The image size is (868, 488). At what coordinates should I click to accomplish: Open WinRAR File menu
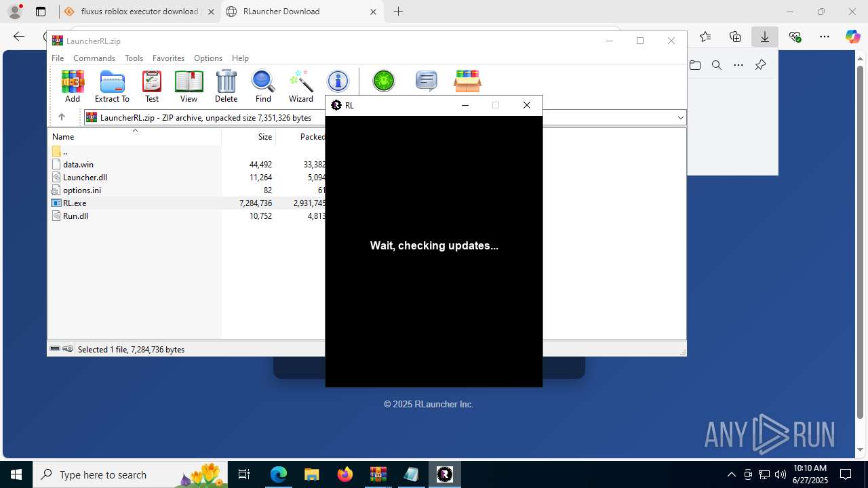pos(58,58)
